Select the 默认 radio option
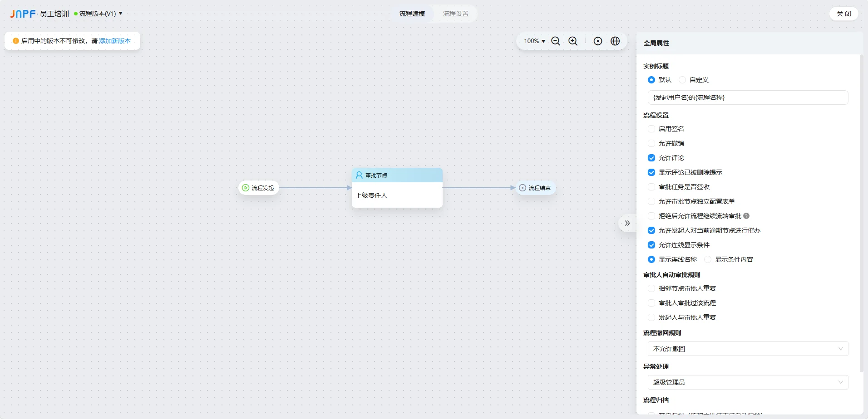Viewport: 868px width, 419px height. pyautogui.click(x=651, y=80)
